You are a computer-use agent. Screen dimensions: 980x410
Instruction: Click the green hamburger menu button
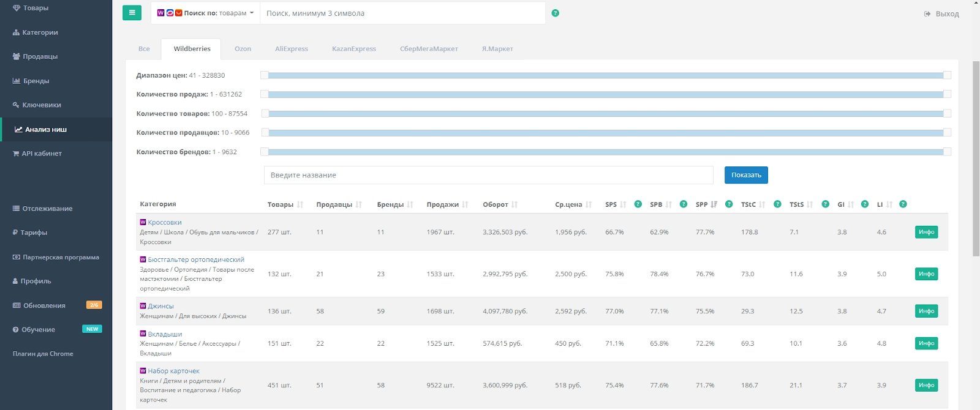click(132, 13)
